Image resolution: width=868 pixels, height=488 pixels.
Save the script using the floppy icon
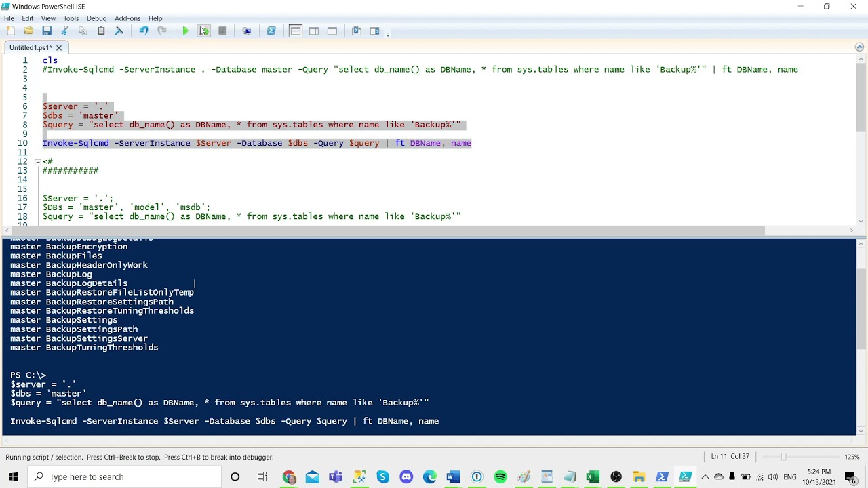click(x=47, y=31)
